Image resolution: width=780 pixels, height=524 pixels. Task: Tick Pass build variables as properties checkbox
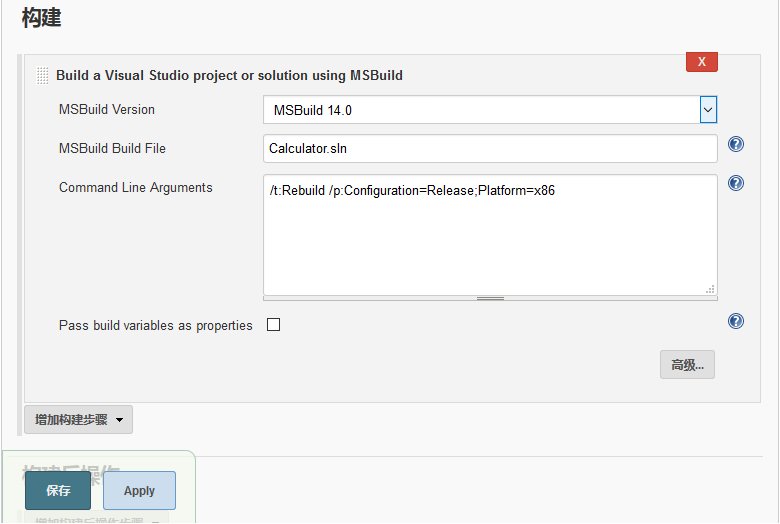274,324
